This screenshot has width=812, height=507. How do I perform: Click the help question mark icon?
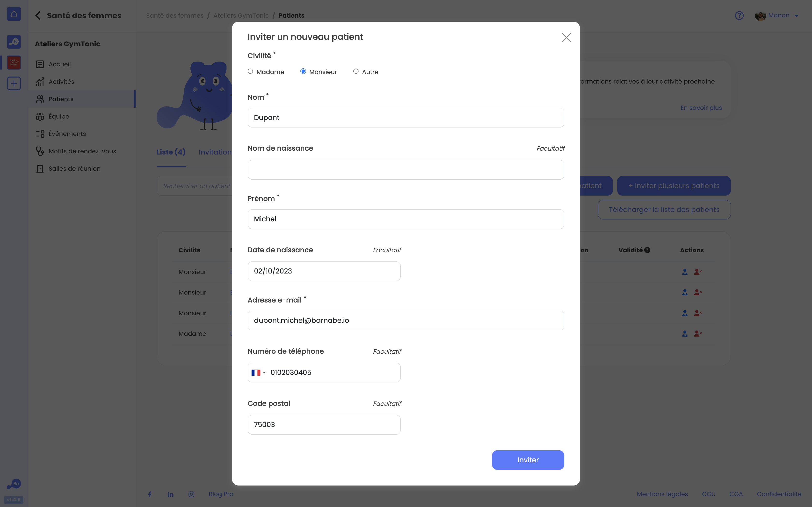point(739,15)
